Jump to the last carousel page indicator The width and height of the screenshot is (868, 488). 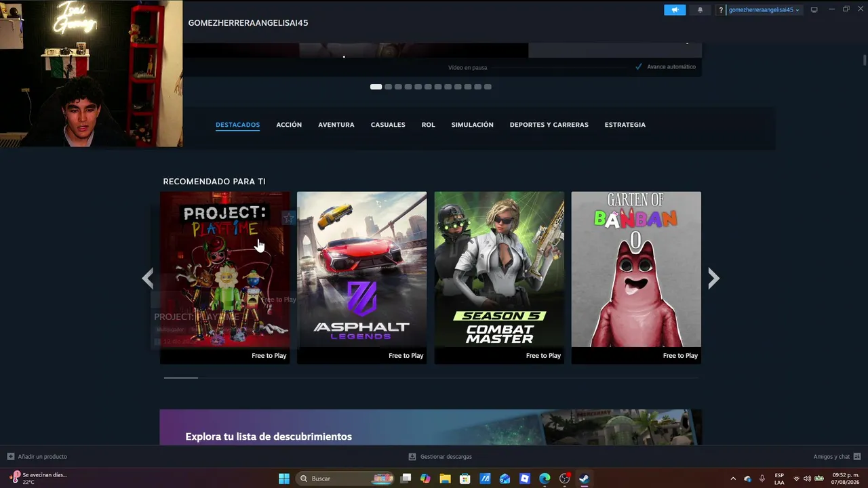[488, 87]
